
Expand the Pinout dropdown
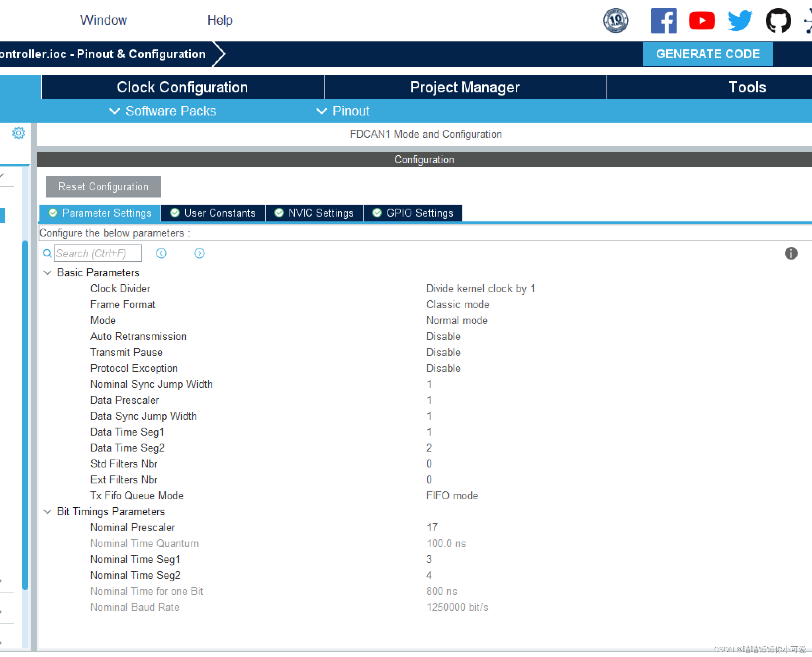[343, 111]
